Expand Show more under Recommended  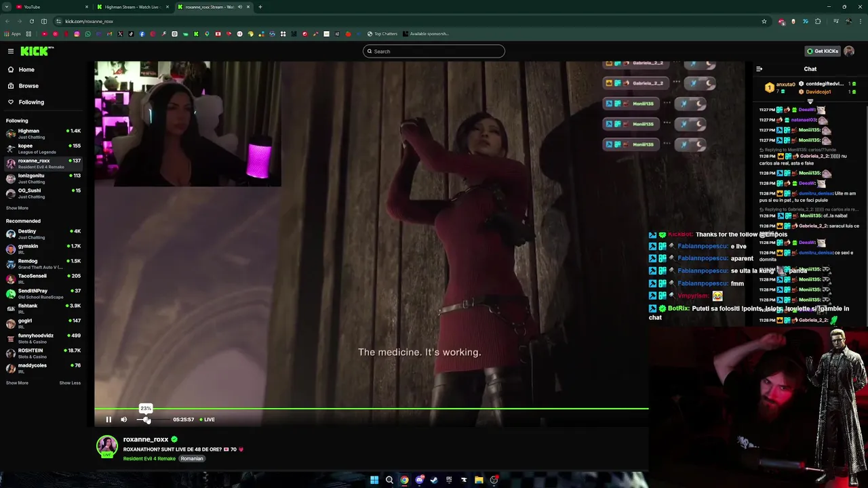tap(17, 383)
